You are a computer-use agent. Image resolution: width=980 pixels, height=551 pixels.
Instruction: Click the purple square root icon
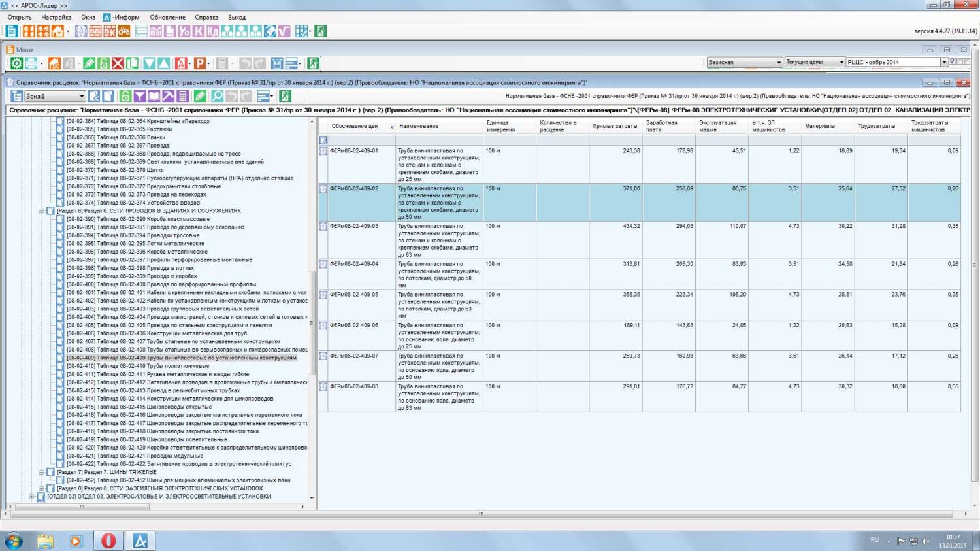coord(284,31)
